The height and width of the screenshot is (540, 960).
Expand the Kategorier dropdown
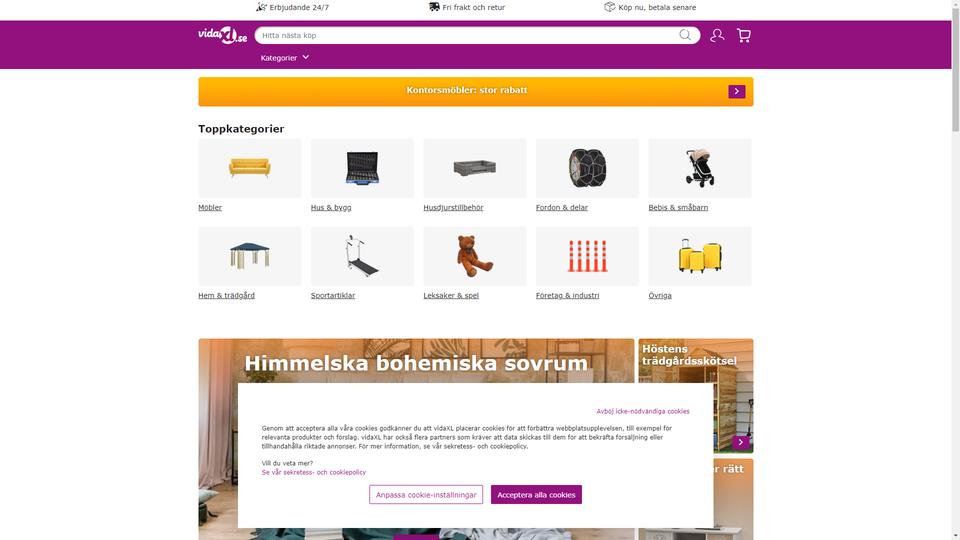pyautogui.click(x=285, y=58)
